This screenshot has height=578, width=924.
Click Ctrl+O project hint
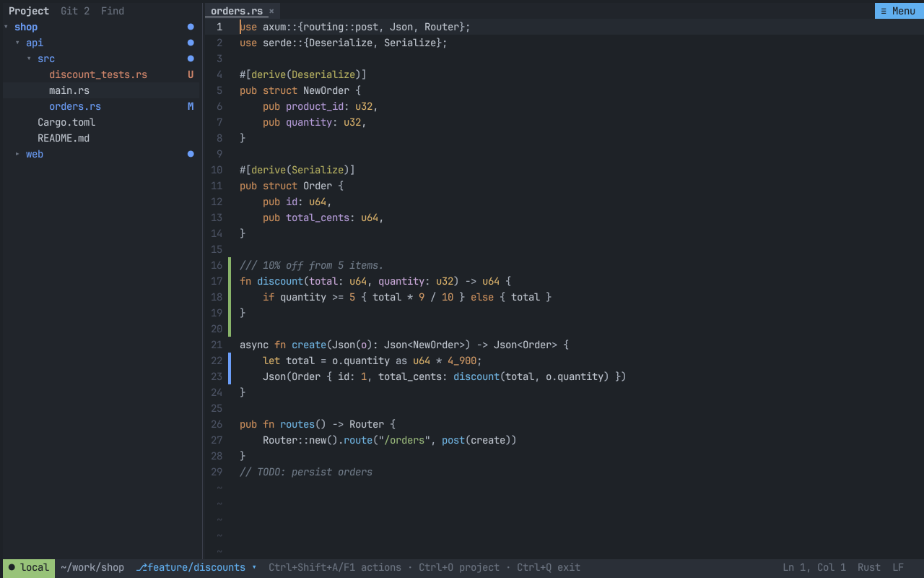coord(459,567)
